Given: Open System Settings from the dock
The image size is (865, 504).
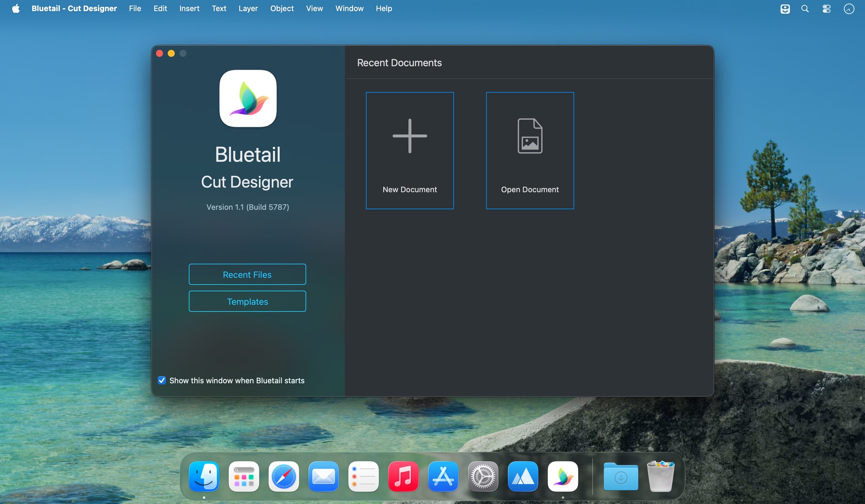Looking at the screenshot, I should click(483, 476).
